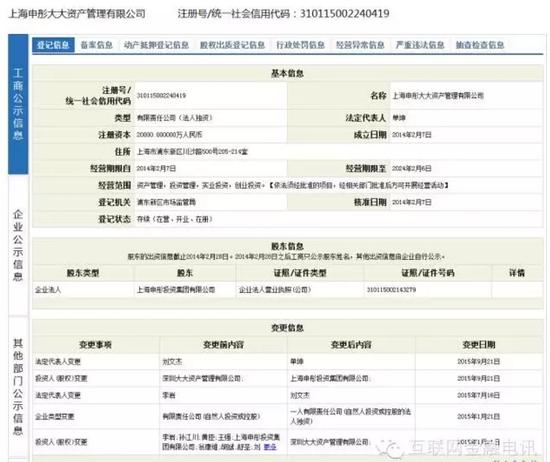This screenshot has height=462, width=550.
Task: Click 变更前内容 cell 李岩
Action: point(169,395)
